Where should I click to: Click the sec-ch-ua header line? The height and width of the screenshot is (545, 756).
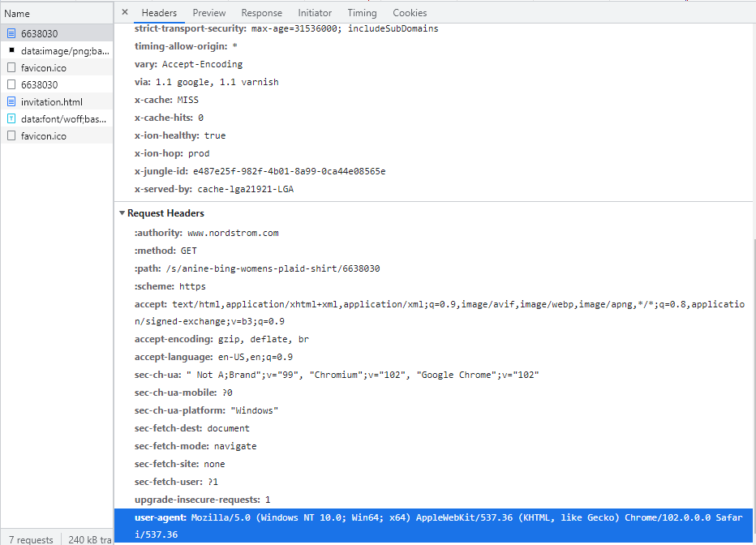pyautogui.click(x=337, y=375)
